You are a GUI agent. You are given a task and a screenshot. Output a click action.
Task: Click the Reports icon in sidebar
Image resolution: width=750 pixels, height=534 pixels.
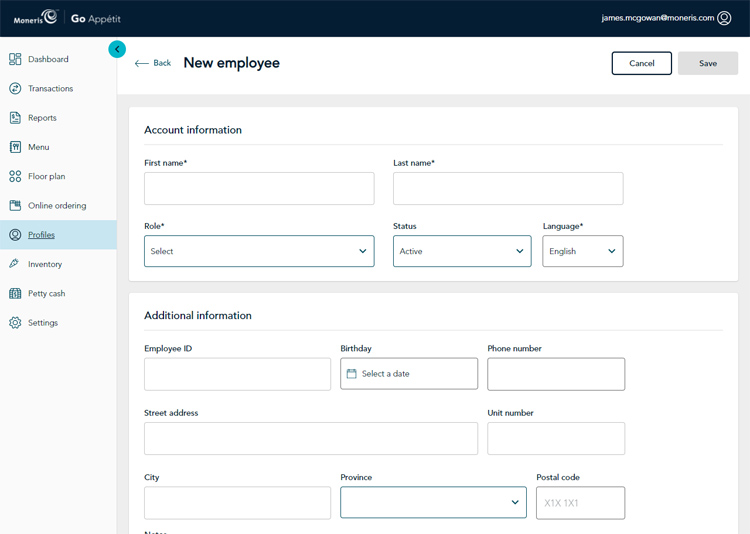[15, 118]
